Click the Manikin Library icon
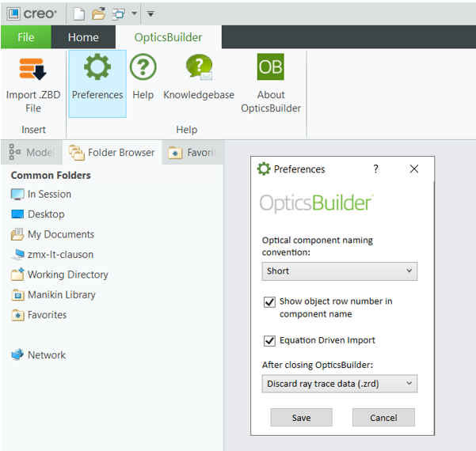This screenshot has width=476, height=451. tap(17, 294)
